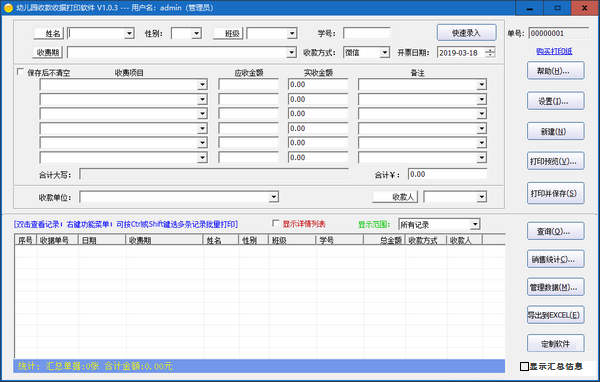Open 打印预览(V) print preview
This screenshot has width=600, height=382.
point(556,161)
